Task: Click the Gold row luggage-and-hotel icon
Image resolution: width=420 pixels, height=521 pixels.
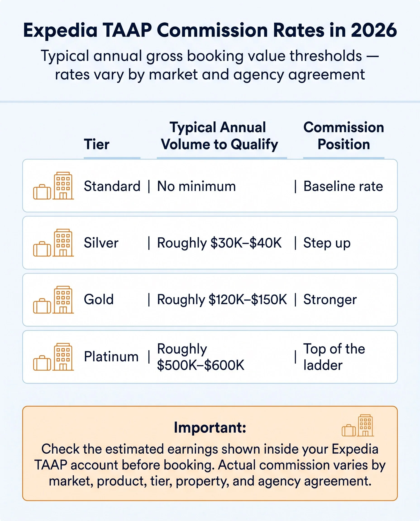Action: 53,300
